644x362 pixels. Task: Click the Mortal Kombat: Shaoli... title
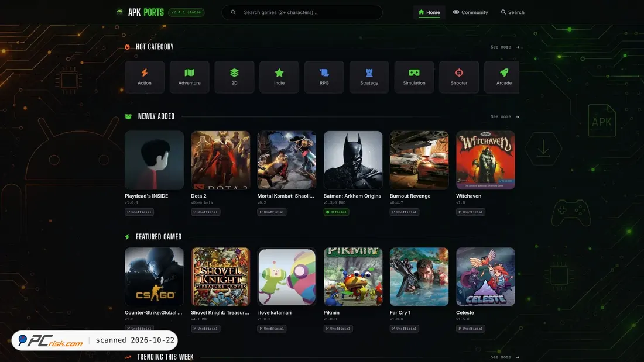(286, 196)
